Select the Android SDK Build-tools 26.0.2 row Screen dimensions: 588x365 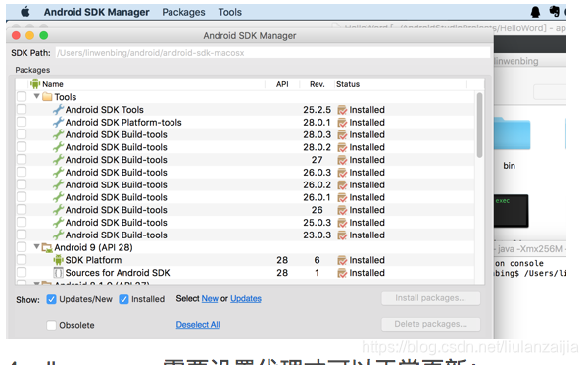point(246,184)
